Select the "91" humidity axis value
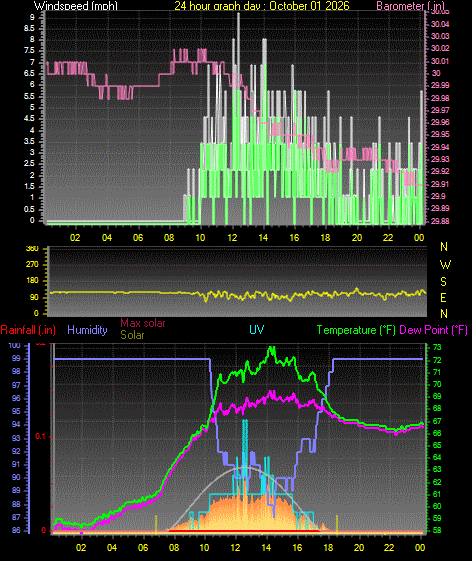The height and width of the screenshot is (561, 472). tap(16, 464)
